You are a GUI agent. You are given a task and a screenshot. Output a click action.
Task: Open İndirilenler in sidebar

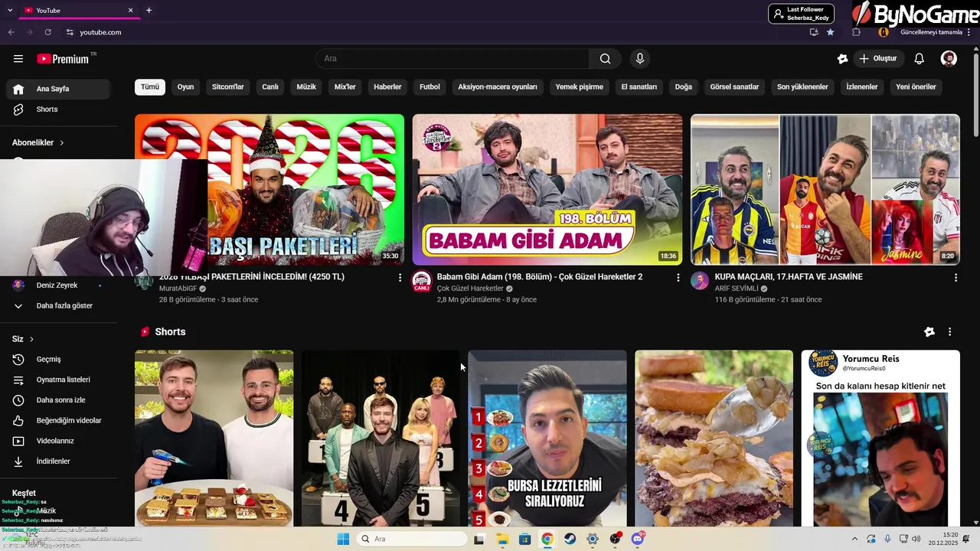[x=58, y=461]
